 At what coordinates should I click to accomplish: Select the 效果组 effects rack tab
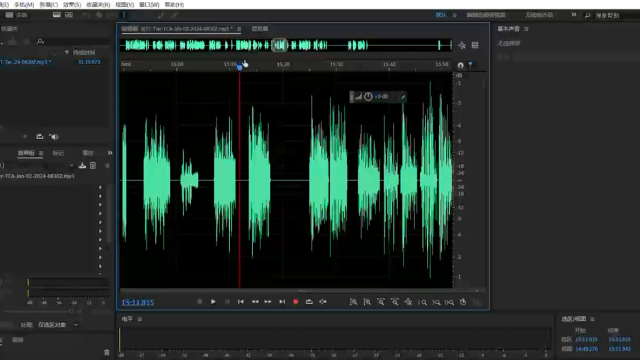(26, 153)
